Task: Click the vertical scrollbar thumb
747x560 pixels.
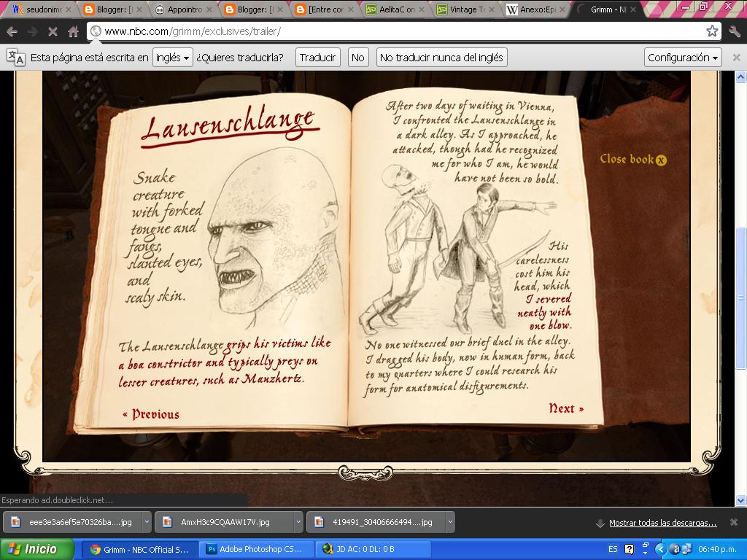Action: coord(740,298)
